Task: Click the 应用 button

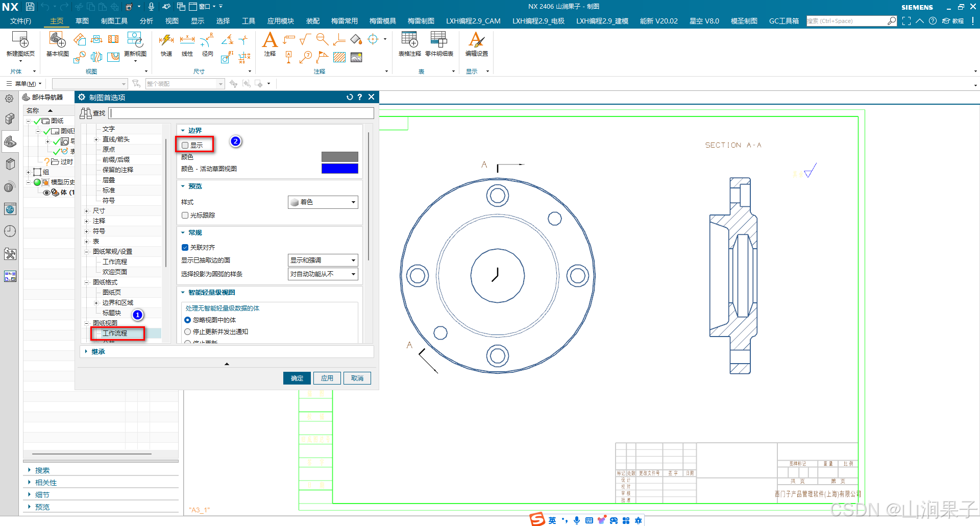Action: pos(327,378)
